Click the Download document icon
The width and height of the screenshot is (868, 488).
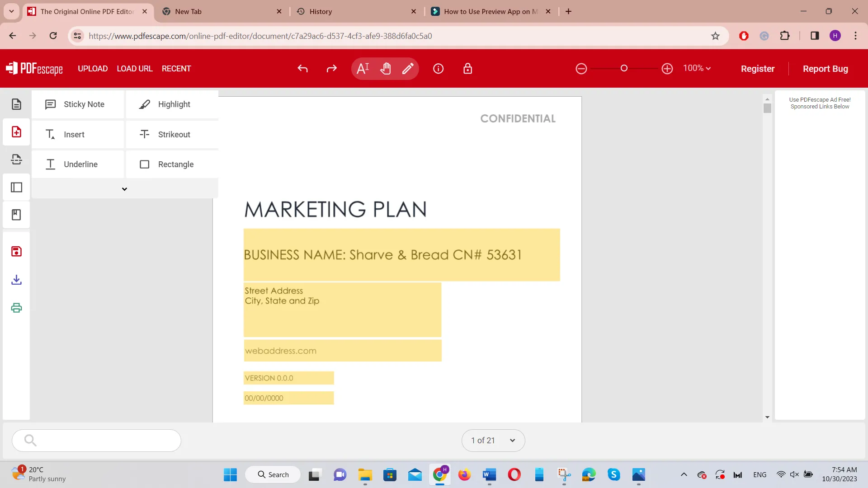coord(16,280)
